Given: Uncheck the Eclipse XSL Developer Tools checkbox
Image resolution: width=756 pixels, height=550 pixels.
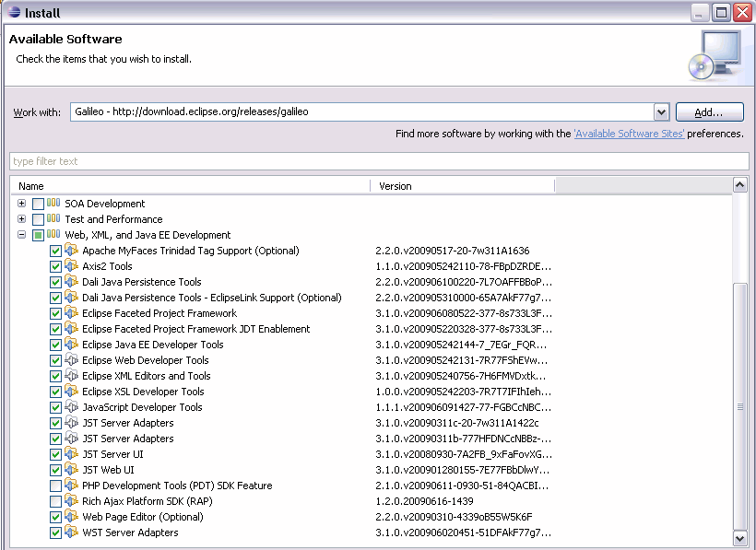Looking at the screenshot, I should (56, 392).
